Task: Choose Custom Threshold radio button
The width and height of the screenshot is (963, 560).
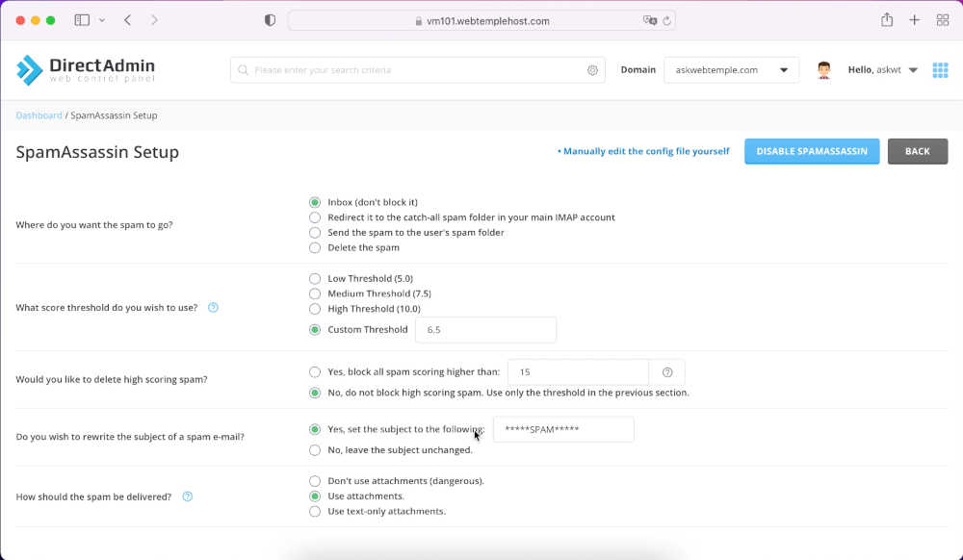Action: click(x=315, y=330)
